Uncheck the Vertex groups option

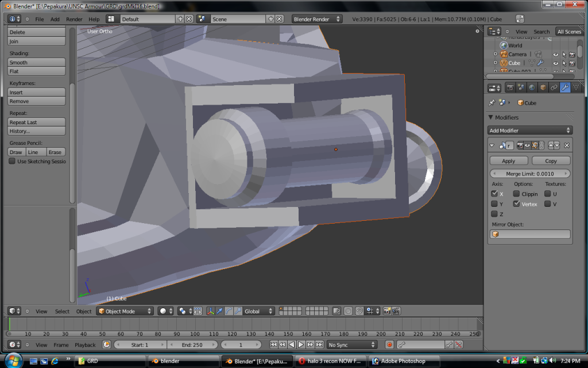(x=516, y=204)
